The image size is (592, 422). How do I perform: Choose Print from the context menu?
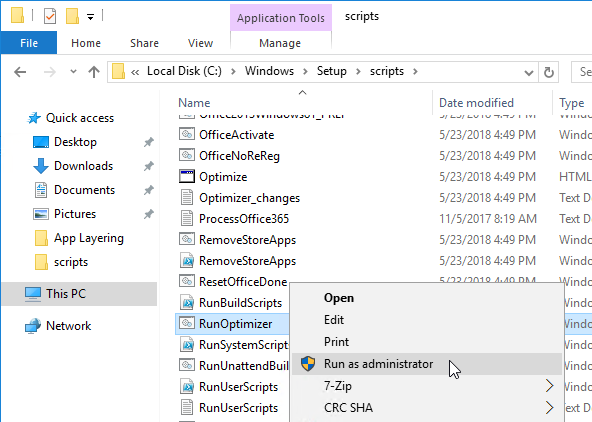(427, 342)
